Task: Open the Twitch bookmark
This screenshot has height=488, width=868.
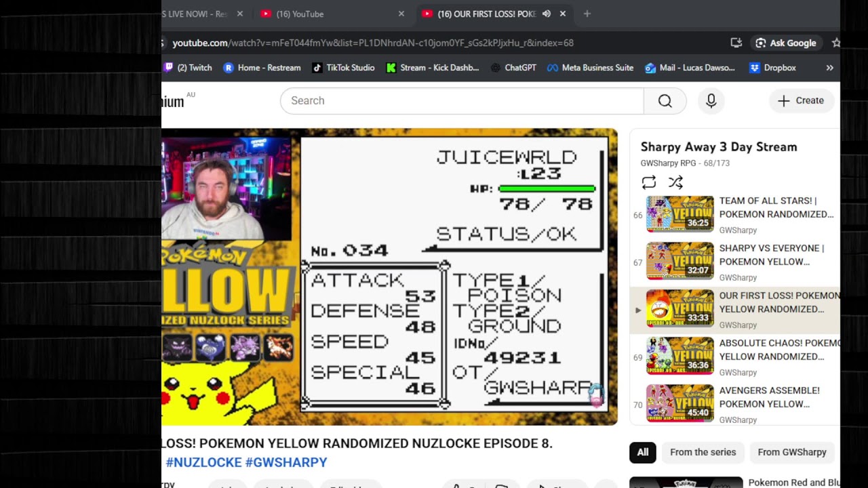Action: (188, 68)
